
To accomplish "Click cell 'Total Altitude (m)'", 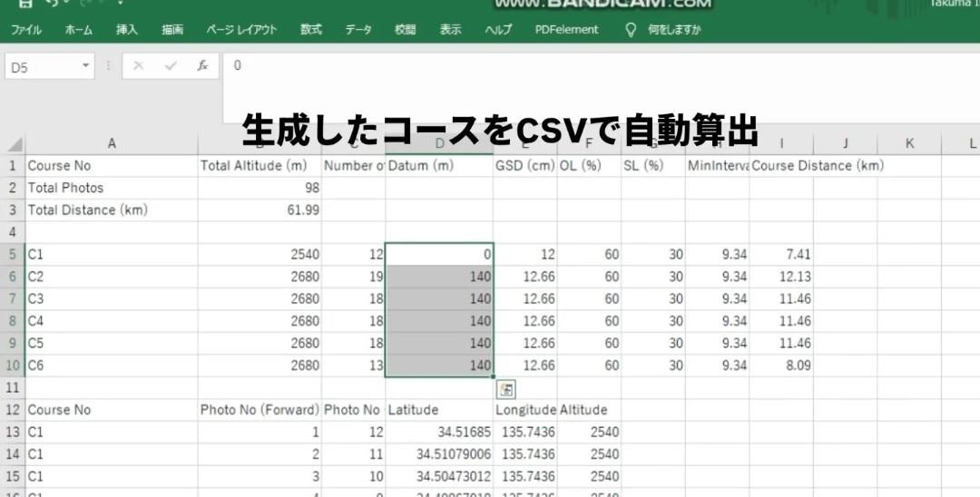I will [x=260, y=166].
